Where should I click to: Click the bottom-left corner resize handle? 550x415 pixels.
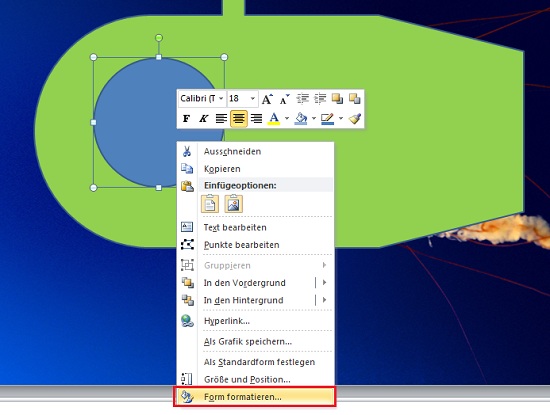tap(94, 188)
